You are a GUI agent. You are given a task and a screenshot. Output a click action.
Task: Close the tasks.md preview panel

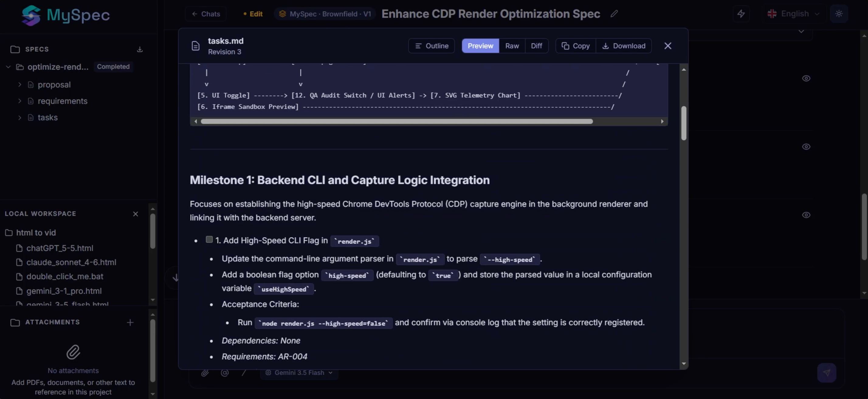[668, 46]
